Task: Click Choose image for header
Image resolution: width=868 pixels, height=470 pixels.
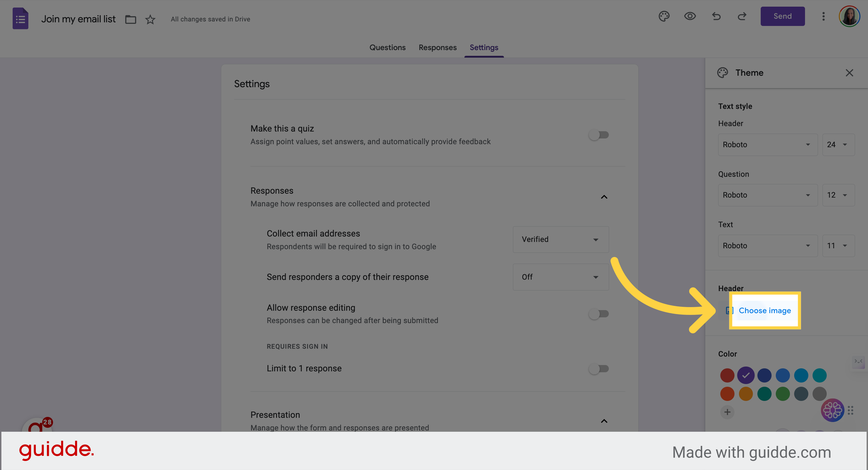Action: [x=764, y=310]
